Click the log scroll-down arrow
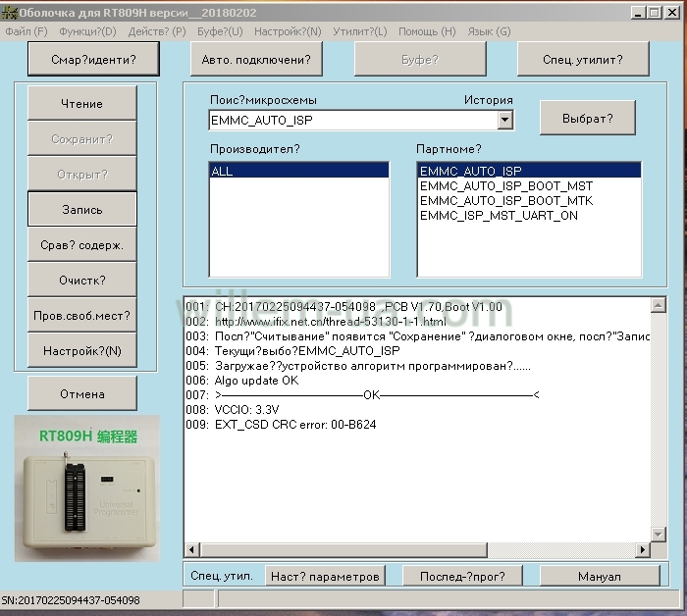This screenshot has height=616, width=687. [x=659, y=535]
